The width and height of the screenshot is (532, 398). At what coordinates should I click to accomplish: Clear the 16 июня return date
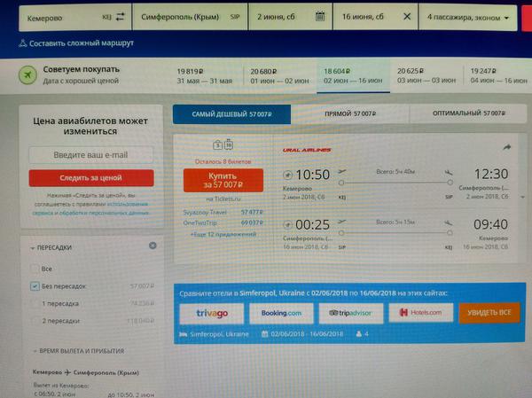[407, 17]
